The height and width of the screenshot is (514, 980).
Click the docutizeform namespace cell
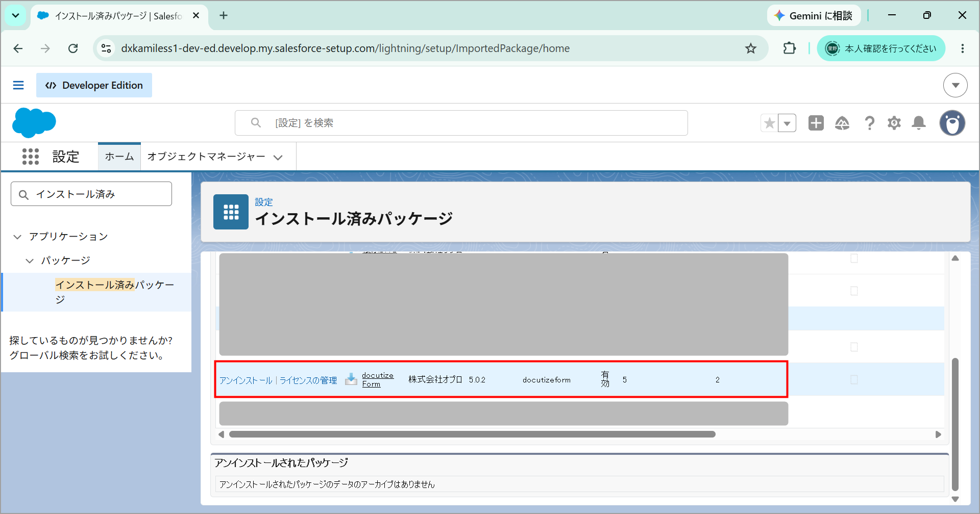547,380
